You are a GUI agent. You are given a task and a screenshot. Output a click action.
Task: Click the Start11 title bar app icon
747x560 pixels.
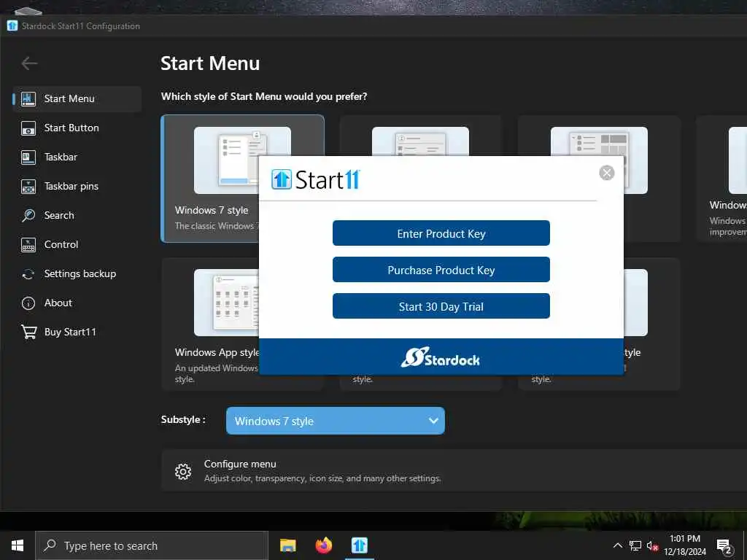pyautogui.click(x=12, y=26)
